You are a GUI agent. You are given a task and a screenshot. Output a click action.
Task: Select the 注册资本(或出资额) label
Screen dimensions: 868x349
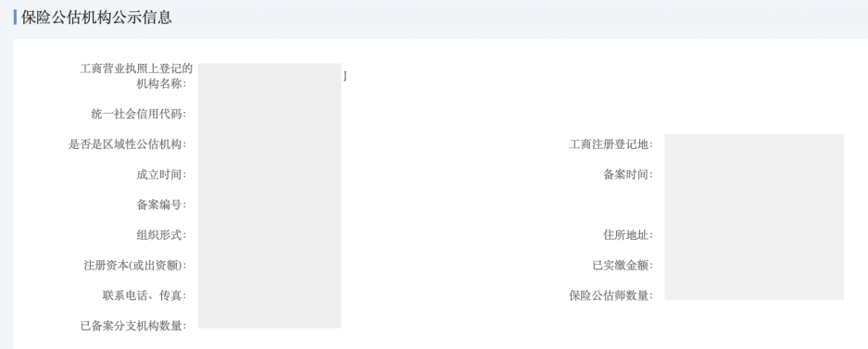point(134,266)
